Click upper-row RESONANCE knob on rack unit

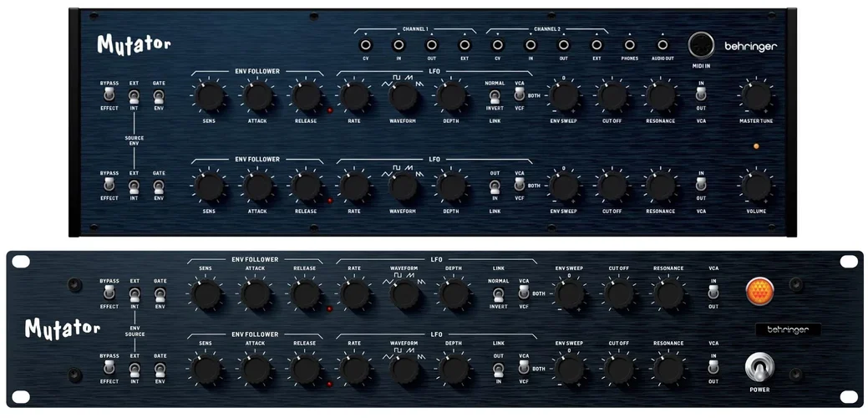pyautogui.click(x=668, y=294)
